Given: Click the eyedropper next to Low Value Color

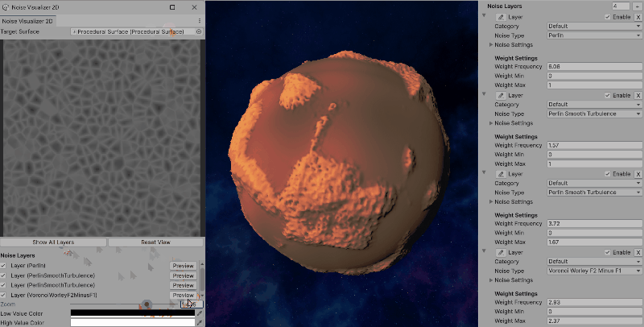Looking at the screenshot, I should click(x=200, y=313).
